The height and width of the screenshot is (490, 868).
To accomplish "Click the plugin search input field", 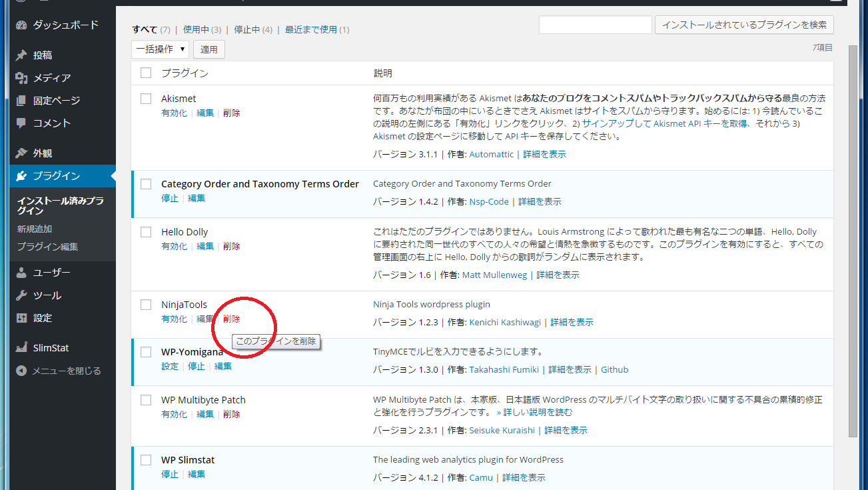I will pyautogui.click(x=595, y=25).
